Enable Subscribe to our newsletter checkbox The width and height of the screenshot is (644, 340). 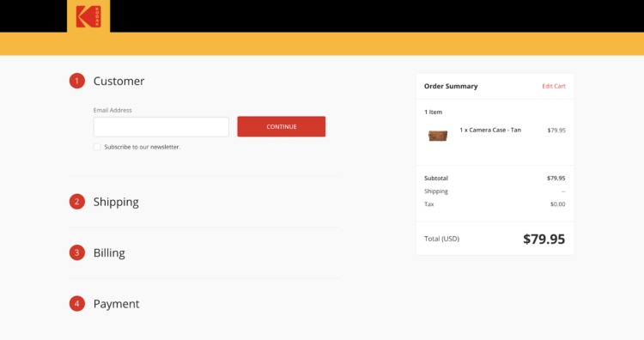(97, 147)
